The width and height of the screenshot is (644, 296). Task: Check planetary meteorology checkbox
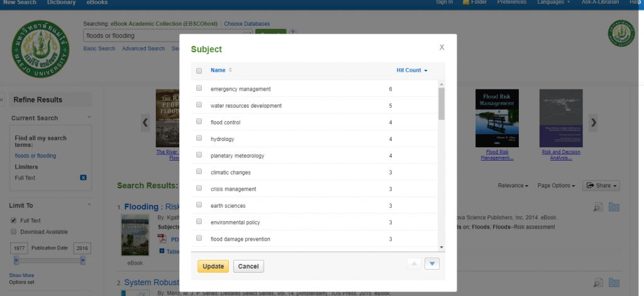[x=199, y=155]
